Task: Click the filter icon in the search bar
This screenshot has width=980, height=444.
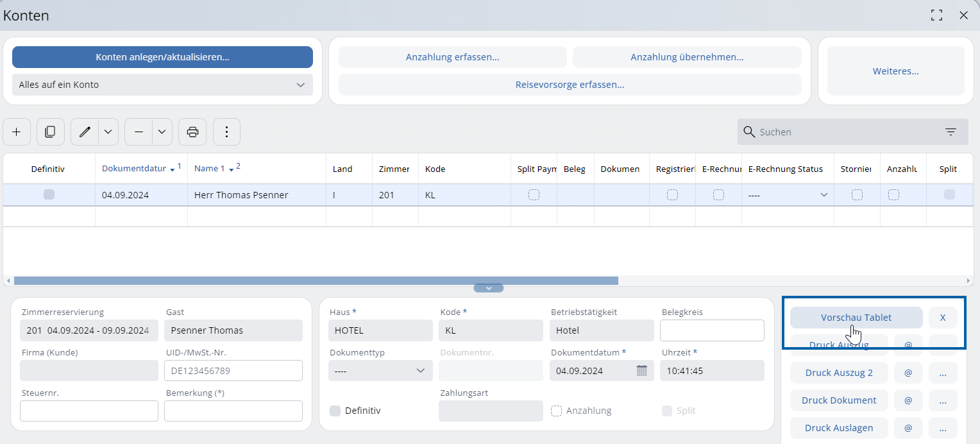Action: click(x=950, y=132)
